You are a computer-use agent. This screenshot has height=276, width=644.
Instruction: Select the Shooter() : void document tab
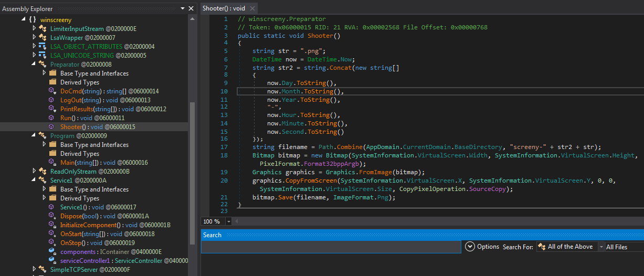pos(224,8)
